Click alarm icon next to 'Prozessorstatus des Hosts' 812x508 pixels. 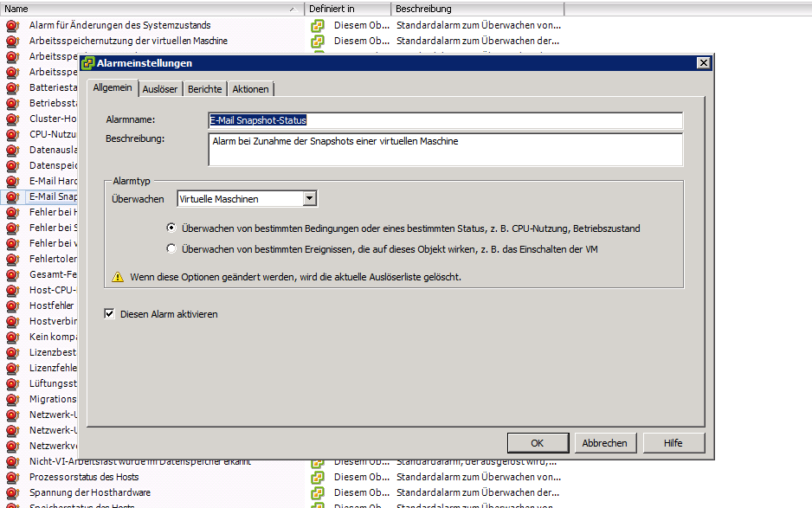[x=12, y=478]
